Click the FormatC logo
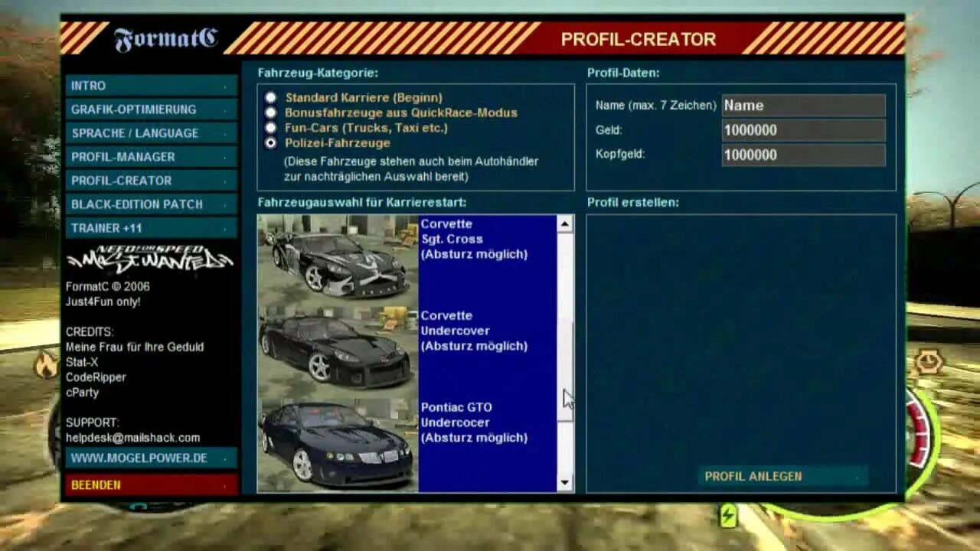This screenshot has width=980, height=551. [x=163, y=38]
